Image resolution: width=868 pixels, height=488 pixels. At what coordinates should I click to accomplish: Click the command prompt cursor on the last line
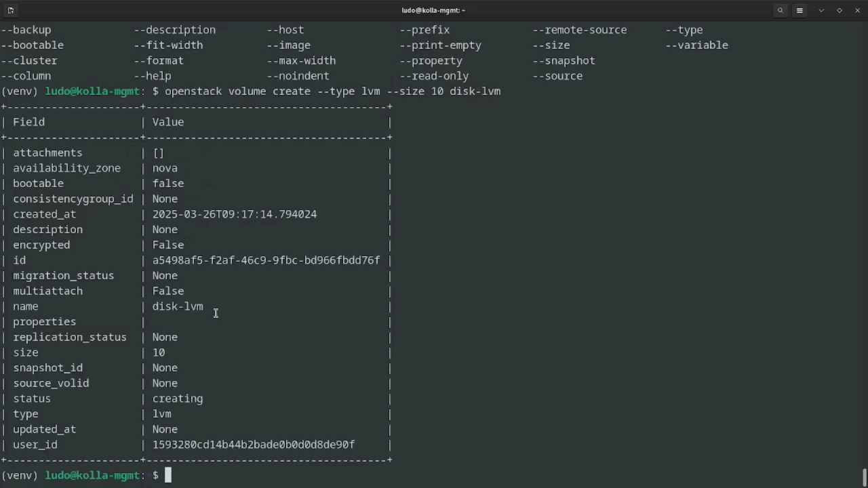pyautogui.click(x=168, y=475)
